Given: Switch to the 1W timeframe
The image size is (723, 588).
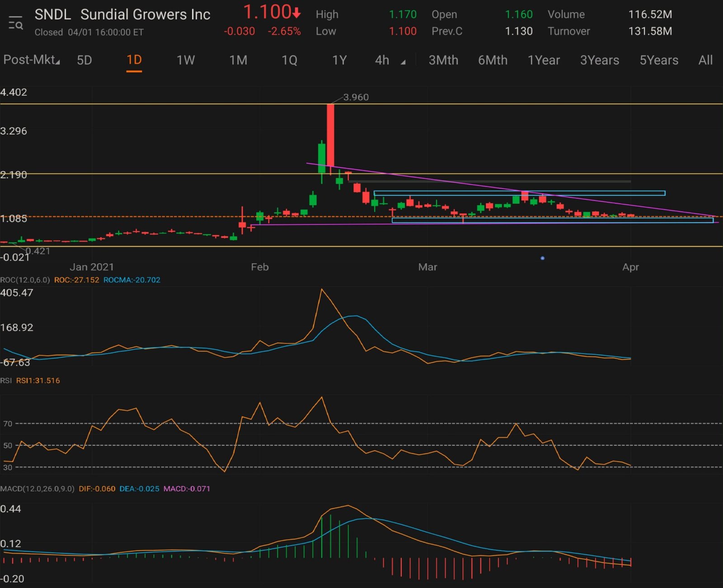Looking at the screenshot, I should click(x=186, y=60).
